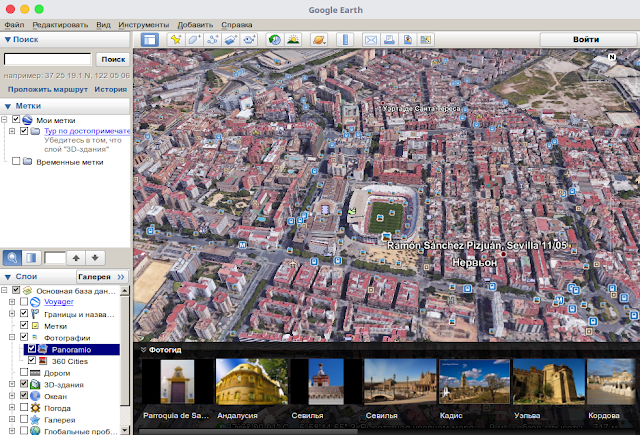
Task: Click the stadium photo marker icon
Action: (386, 236)
